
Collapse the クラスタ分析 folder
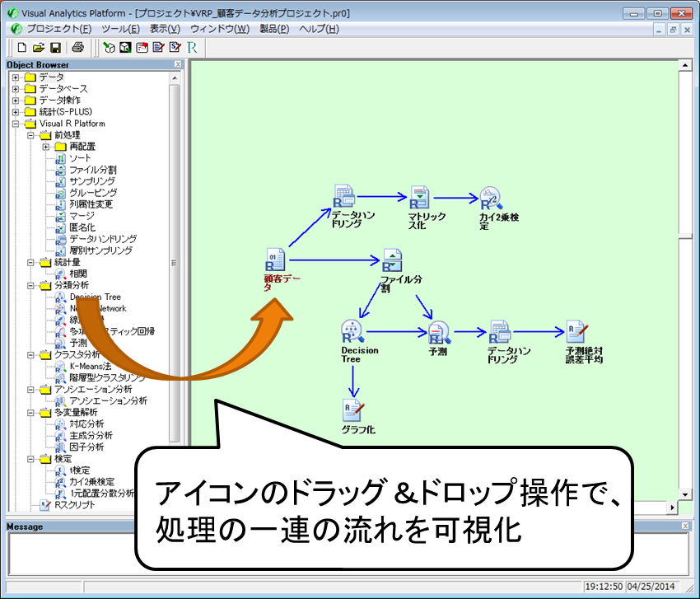pos(30,354)
